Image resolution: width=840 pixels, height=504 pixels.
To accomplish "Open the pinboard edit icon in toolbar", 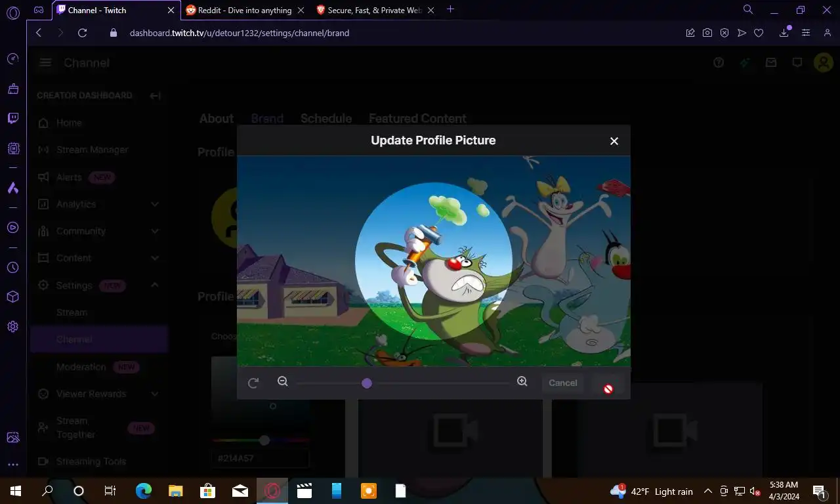I will click(690, 33).
